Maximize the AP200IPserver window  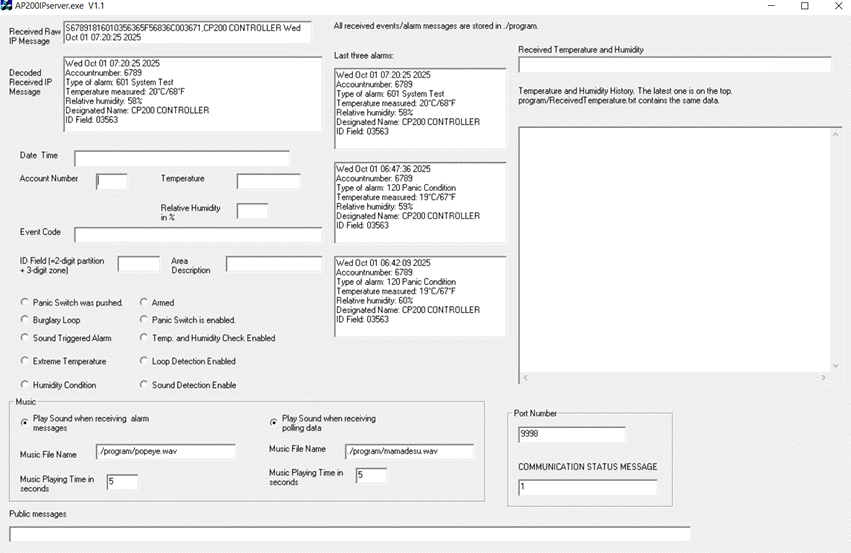pyautogui.click(x=804, y=6)
